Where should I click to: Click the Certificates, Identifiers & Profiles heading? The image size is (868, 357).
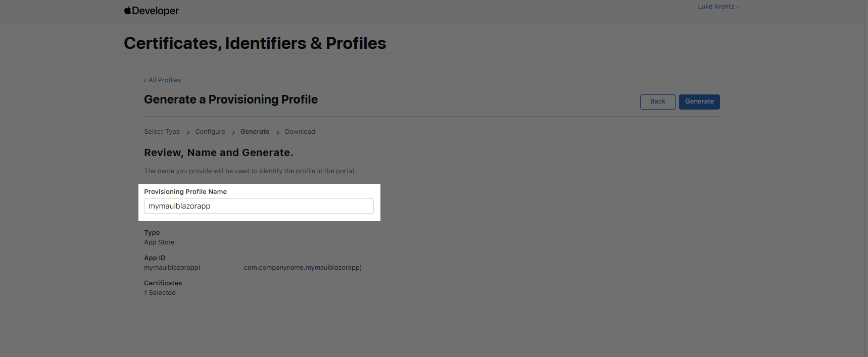click(x=255, y=43)
